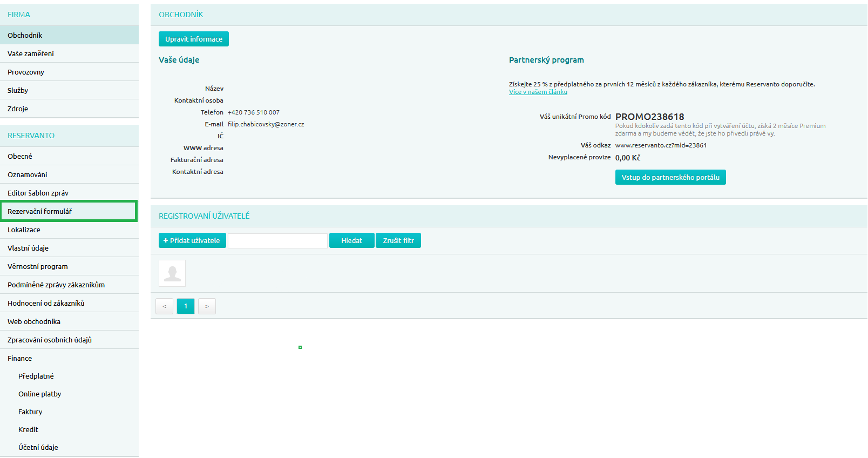Add a user with Přidat uživatele
868x458 pixels.
click(x=192, y=240)
